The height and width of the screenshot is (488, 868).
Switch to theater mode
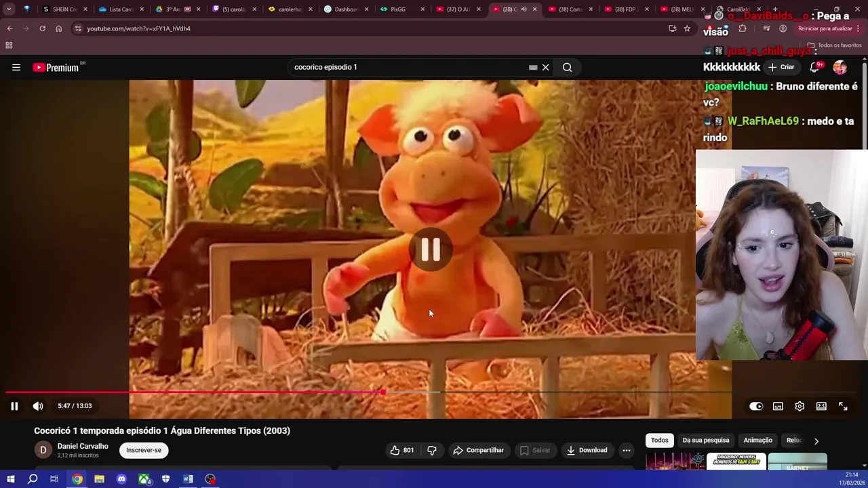click(x=821, y=406)
